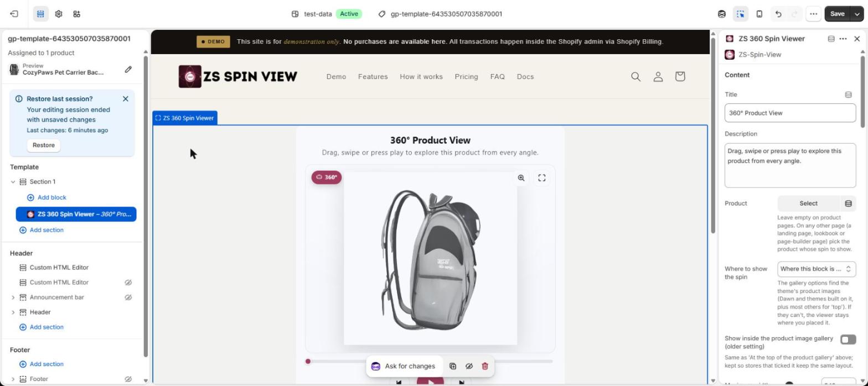Toggle visibility of the Footer section
Screen dimensions: 868x386
pyautogui.click(x=128, y=379)
